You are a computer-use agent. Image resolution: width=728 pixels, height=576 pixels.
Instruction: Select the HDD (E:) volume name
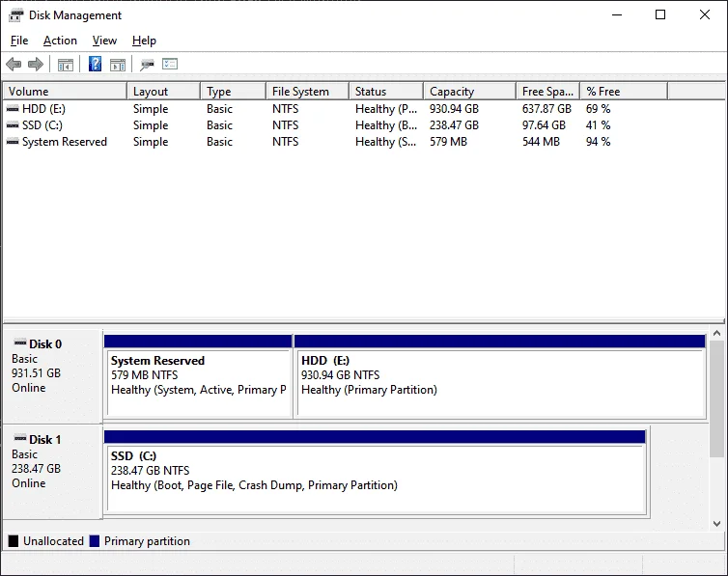pyautogui.click(x=43, y=109)
